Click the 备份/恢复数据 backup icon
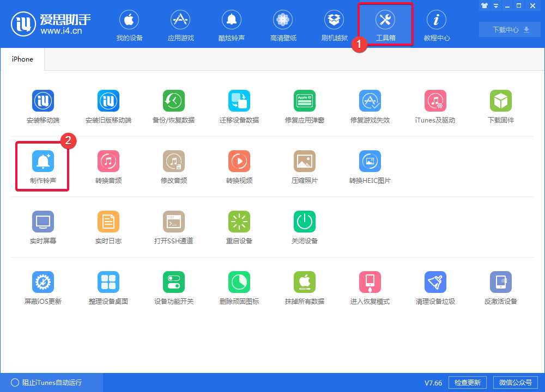The width and height of the screenshot is (545, 392). coord(173,101)
